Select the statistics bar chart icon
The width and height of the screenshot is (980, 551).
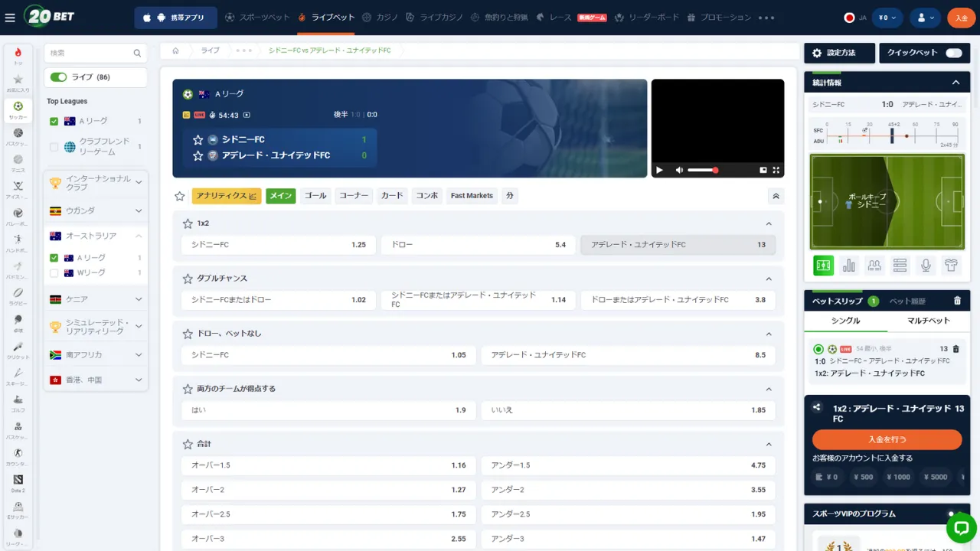[849, 266]
